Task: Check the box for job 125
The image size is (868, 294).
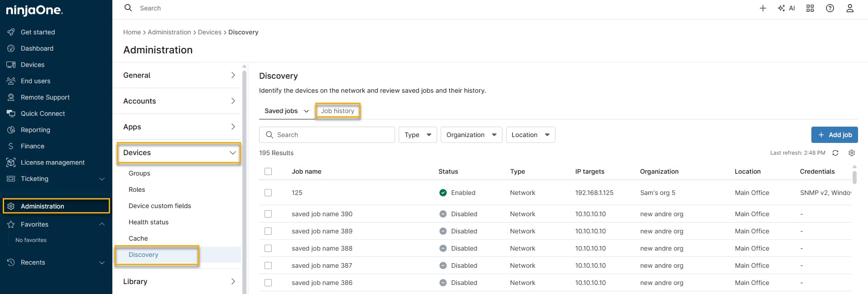Action: tap(268, 193)
